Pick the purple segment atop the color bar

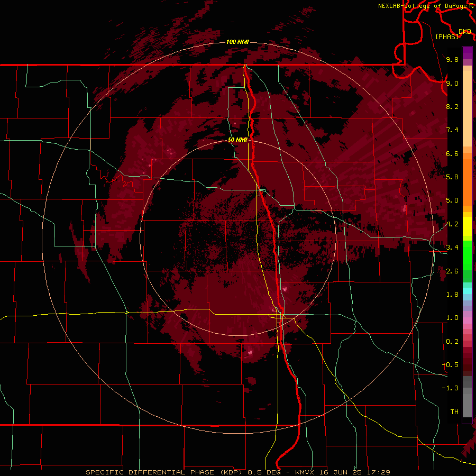point(467,53)
